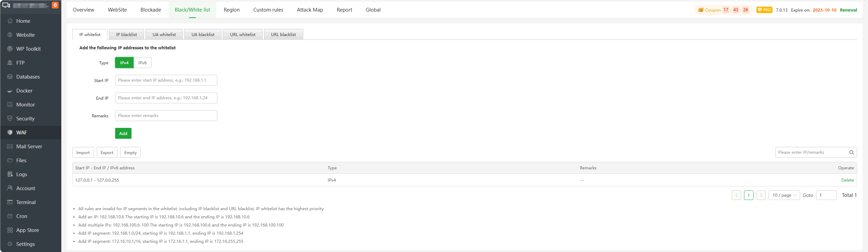Screen dimensions: 868x252
Task: Focus the Goto page number field
Action: [x=826, y=195]
